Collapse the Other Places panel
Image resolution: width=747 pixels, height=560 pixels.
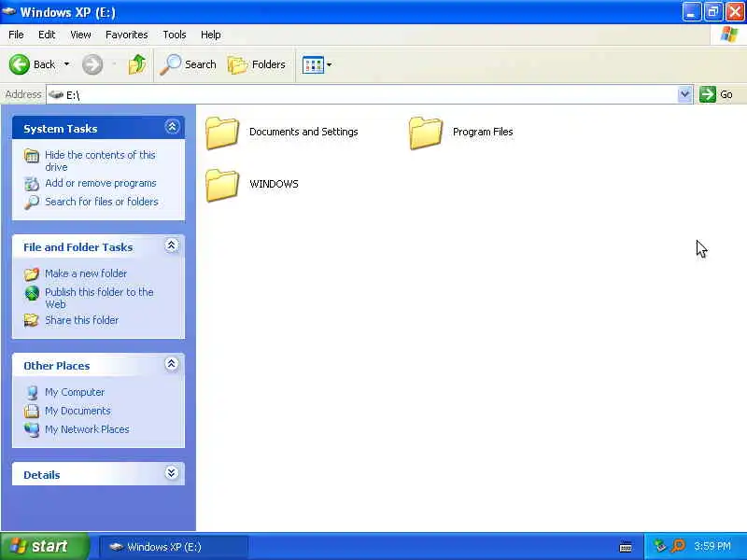coord(172,364)
